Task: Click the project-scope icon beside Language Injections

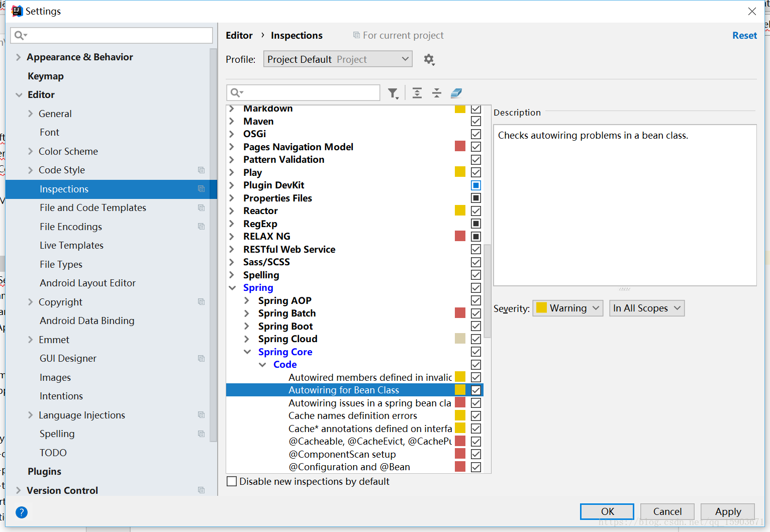Action: pos(202,415)
